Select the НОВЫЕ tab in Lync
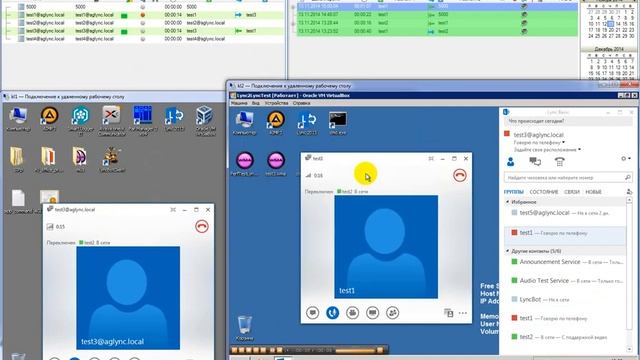The width and height of the screenshot is (640, 360). coord(593,192)
